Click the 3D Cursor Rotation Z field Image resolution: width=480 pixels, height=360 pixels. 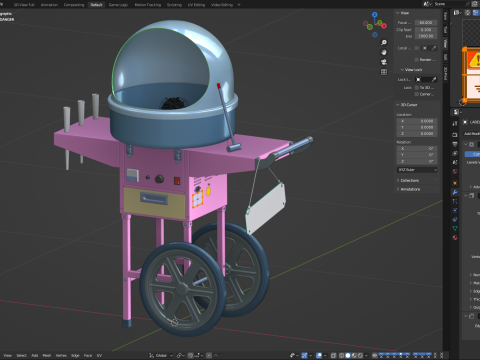(417, 161)
